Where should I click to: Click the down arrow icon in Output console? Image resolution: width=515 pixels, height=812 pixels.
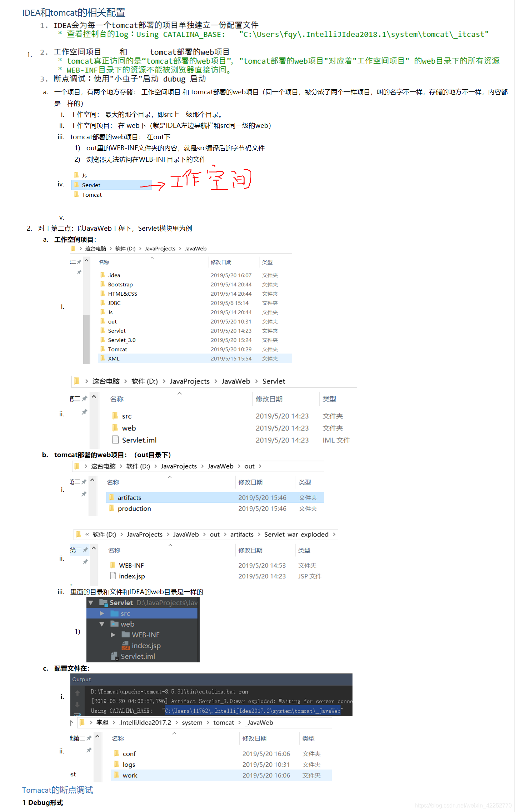(77, 705)
